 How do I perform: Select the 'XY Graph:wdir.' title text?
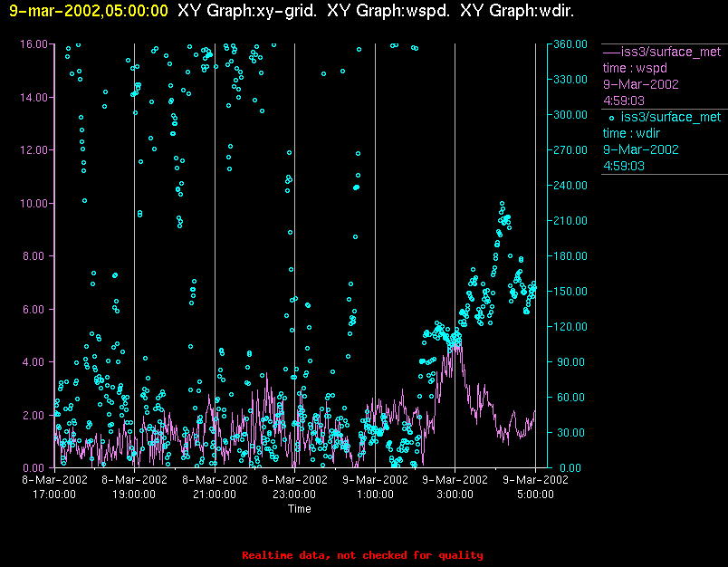517,11
